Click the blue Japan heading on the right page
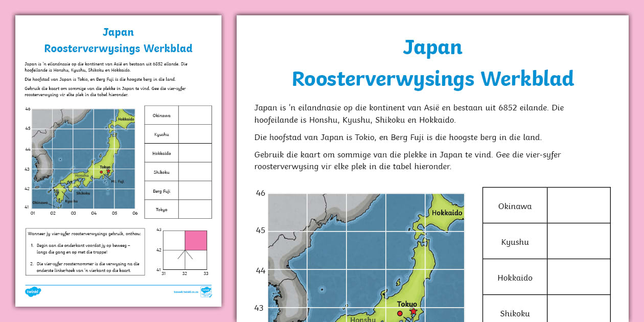Screen dimensions: 644x322 [433, 48]
